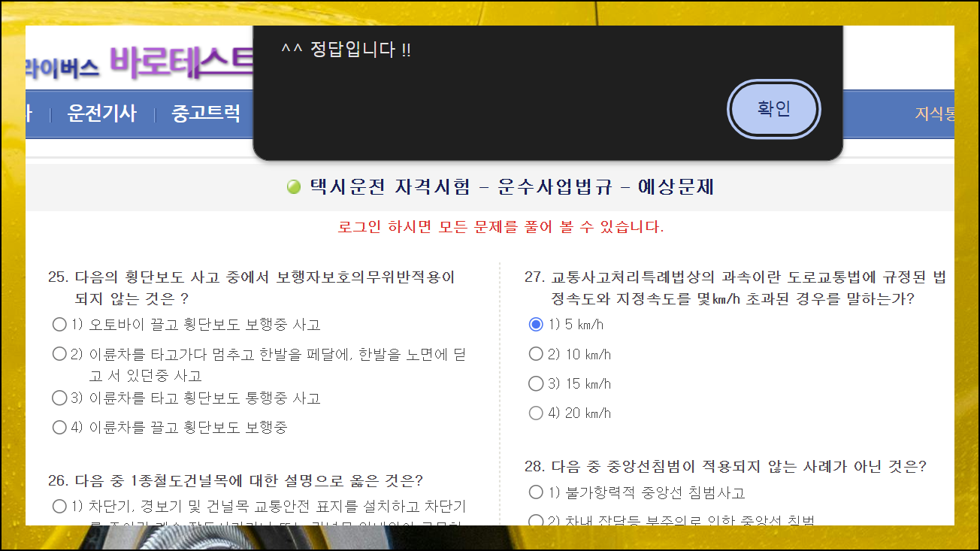
Task: Select option 2) 이륜차를 타고가다 멈추고 한발을 페달에
Action: [x=59, y=354]
